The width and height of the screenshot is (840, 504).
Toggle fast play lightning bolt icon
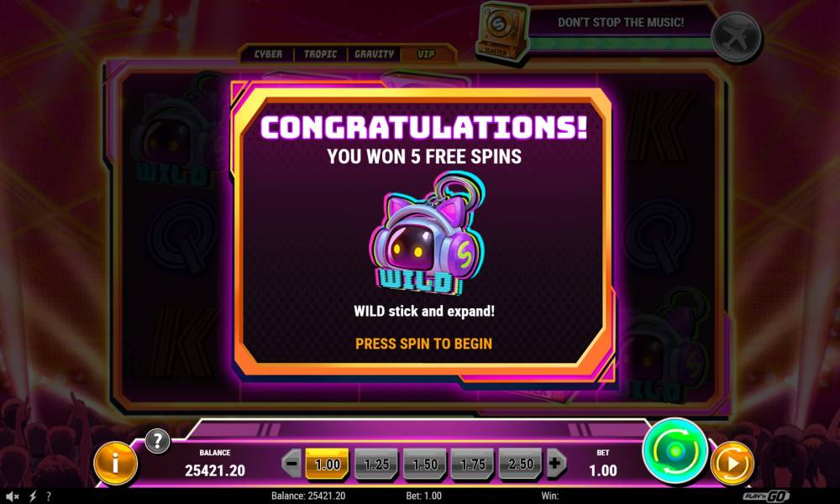(33, 496)
